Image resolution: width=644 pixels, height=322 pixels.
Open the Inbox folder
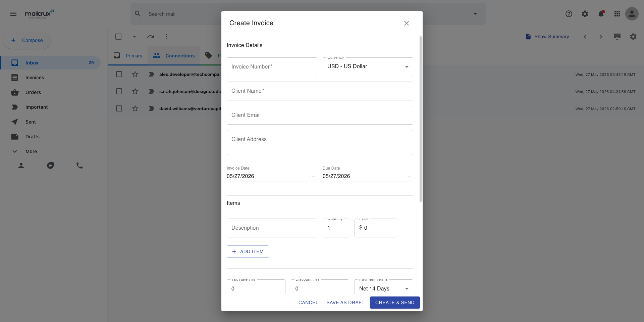pos(50,63)
